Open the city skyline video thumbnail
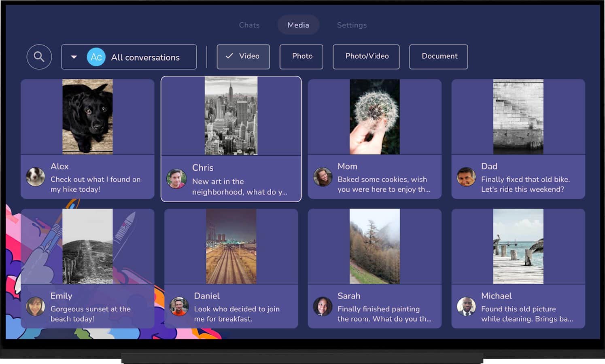 (x=231, y=116)
